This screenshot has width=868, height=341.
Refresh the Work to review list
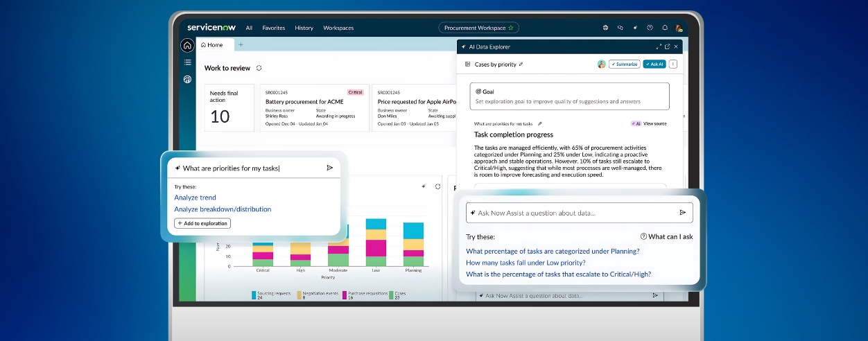click(259, 68)
